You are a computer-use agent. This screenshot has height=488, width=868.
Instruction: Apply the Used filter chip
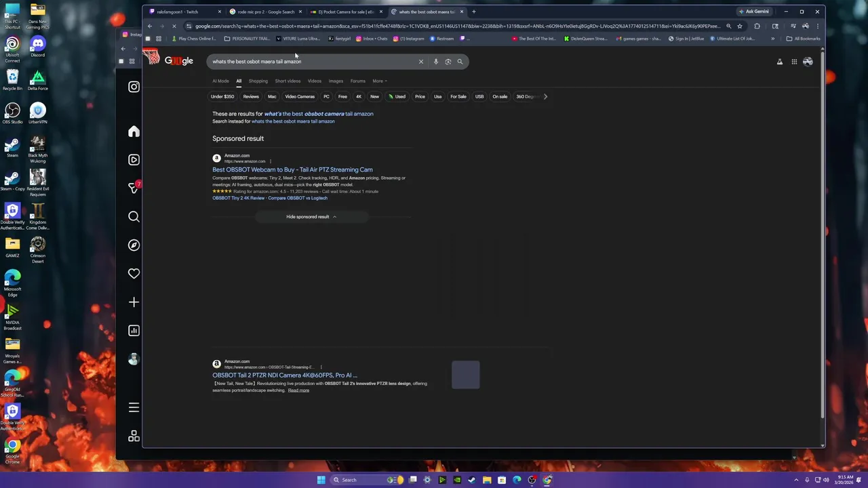tap(397, 97)
